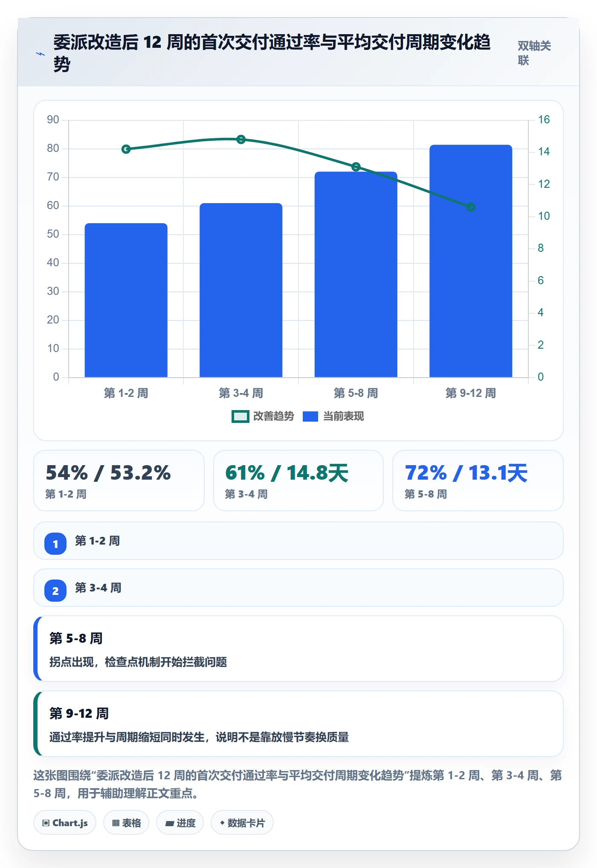Click the 第 5-8 周 card heading

click(x=76, y=638)
